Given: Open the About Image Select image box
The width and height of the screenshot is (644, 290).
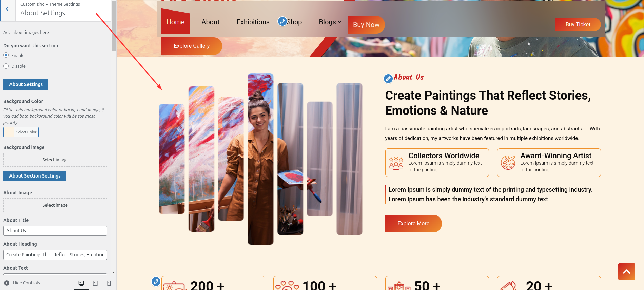Looking at the screenshot, I should (x=55, y=205).
